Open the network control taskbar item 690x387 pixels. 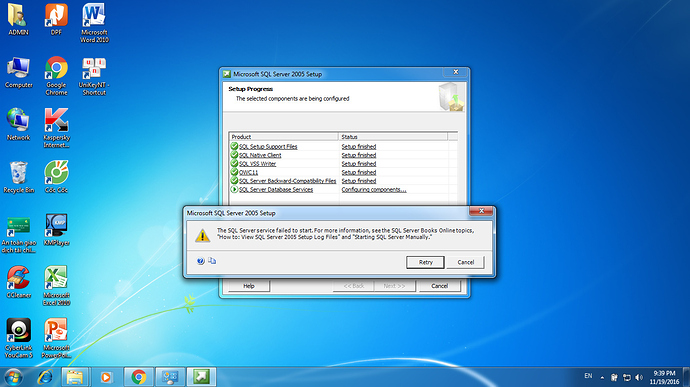pos(170,377)
